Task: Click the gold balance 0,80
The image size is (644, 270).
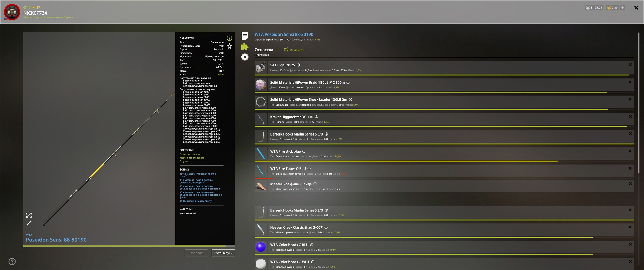Action: (x=612, y=8)
